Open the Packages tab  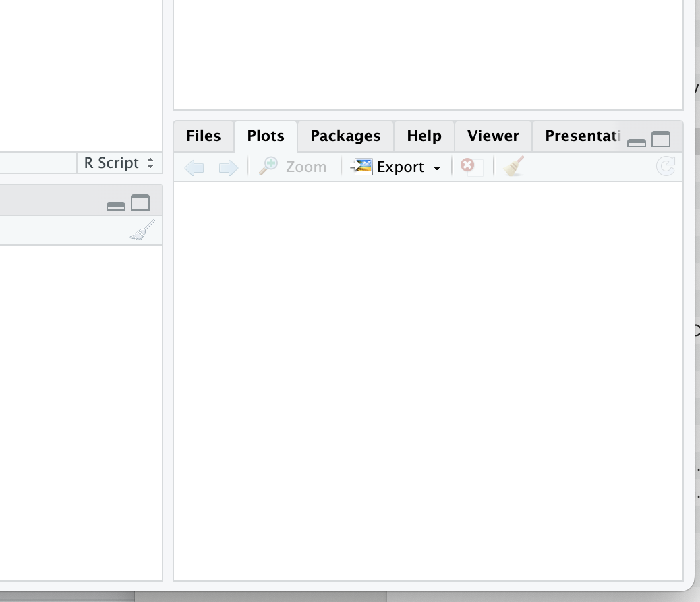tap(345, 136)
